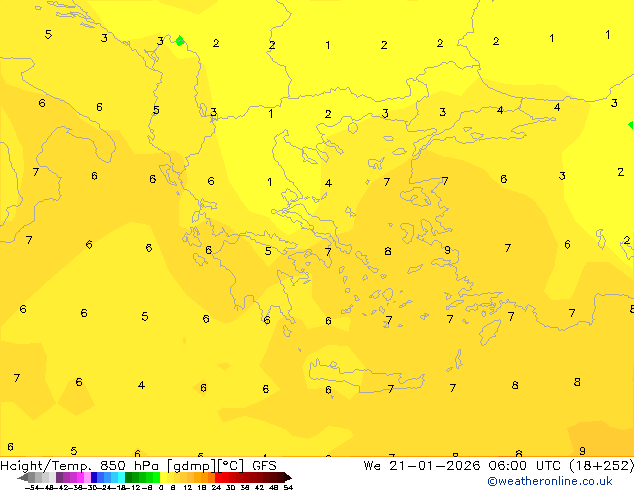Click the left gray arrow end of the color scale

point(23,477)
